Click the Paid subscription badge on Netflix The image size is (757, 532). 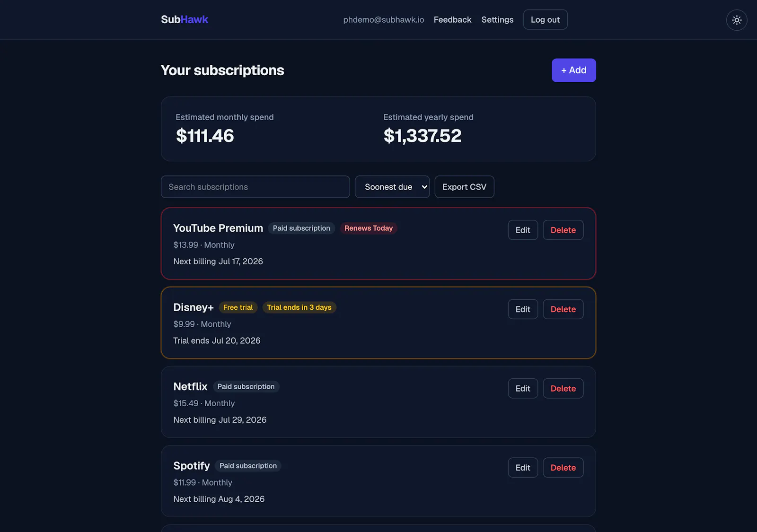(x=246, y=386)
